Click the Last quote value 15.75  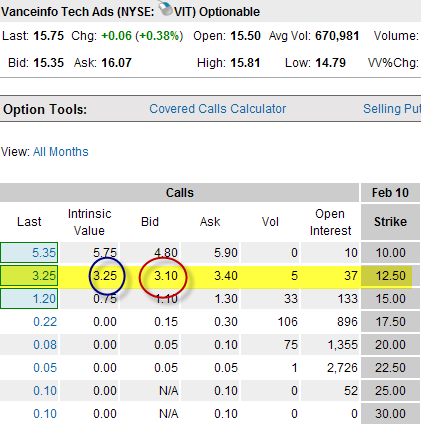point(49,36)
